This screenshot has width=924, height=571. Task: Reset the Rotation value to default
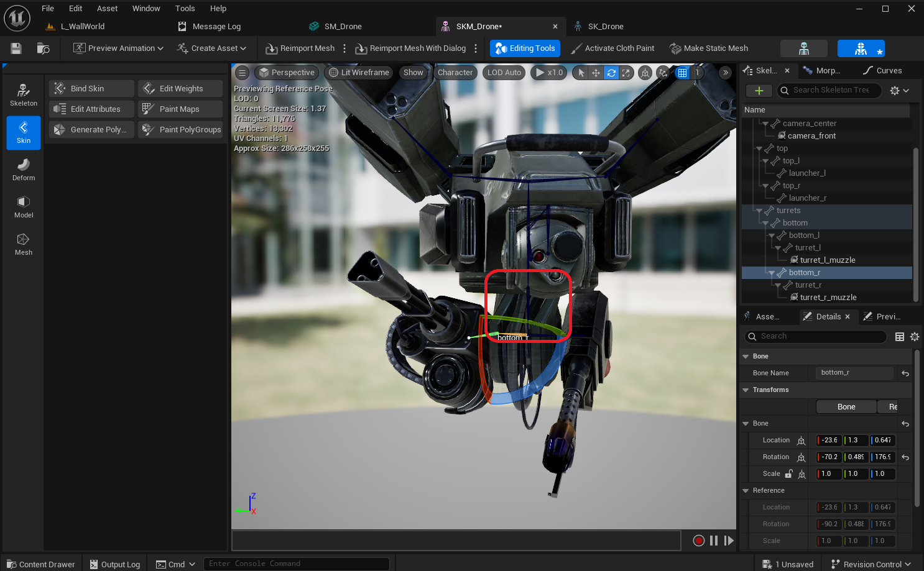(x=905, y=457)
